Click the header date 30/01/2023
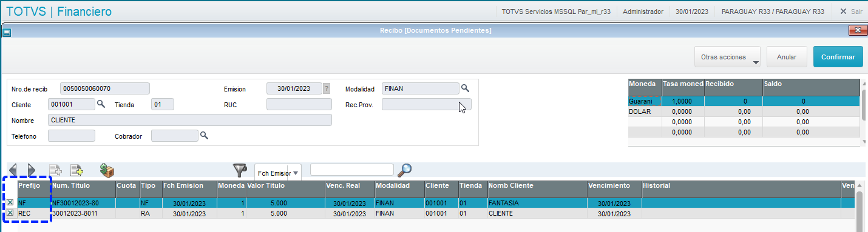The image size is (868, 232). [x=691, y=12]
